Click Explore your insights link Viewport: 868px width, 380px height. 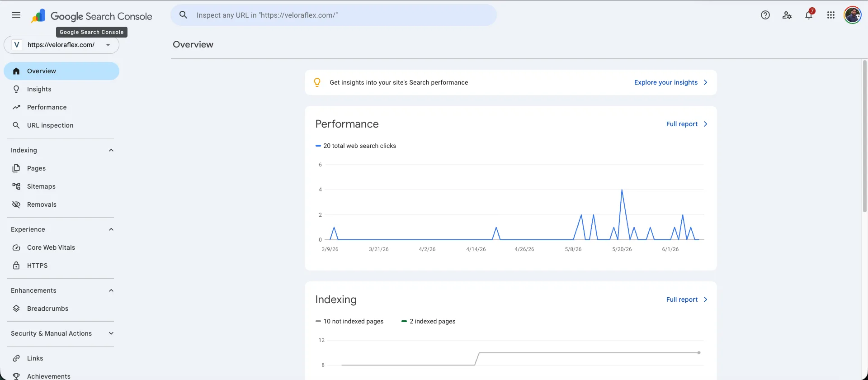pos(665,82)
